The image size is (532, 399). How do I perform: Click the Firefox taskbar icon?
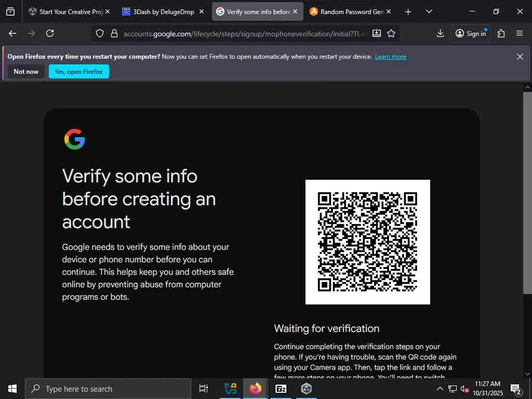(256, 389)
